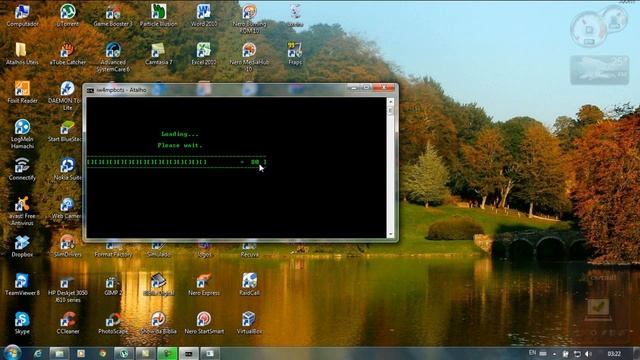Select the HP Deskjet 3050 J610 series icon
Image resolution: width=640 pixels, height=360 pixels.
tap(68, 288)
